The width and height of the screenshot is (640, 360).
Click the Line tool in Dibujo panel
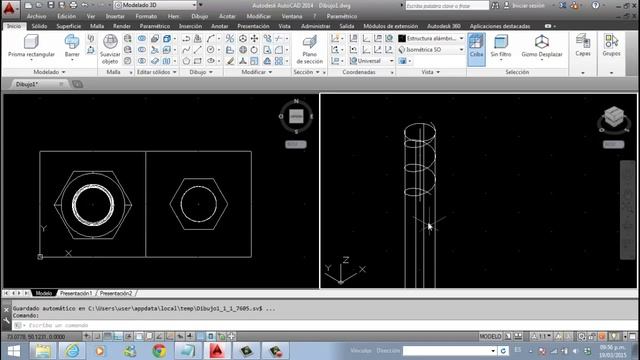(x=198, y=50)
